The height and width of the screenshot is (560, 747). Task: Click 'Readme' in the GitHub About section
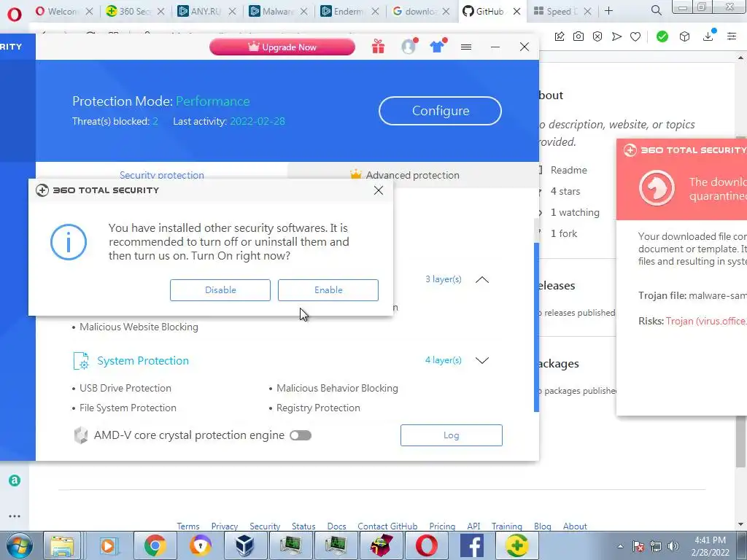(x=568, y=170)
